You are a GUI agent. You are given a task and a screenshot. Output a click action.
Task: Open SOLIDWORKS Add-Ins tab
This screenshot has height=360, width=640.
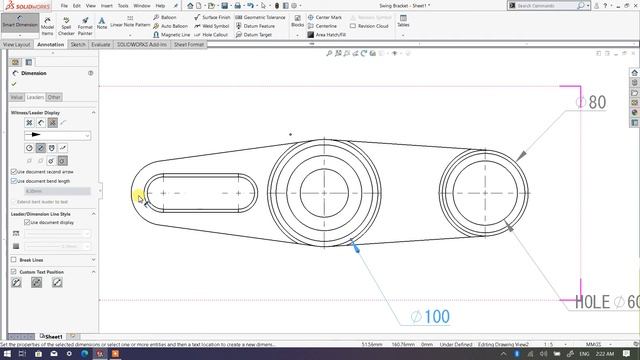click(x=142, y=44)
